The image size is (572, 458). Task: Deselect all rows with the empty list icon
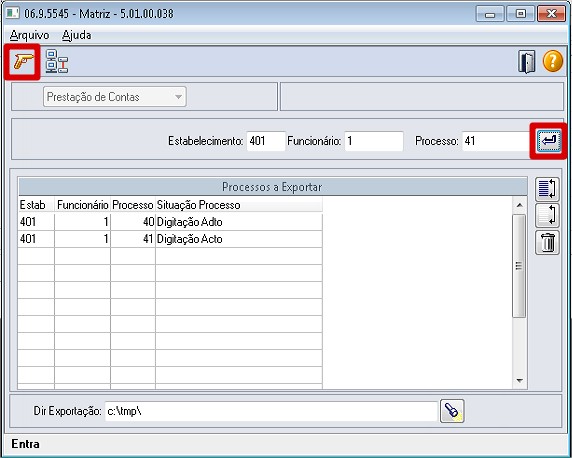[x=547, y=216]
